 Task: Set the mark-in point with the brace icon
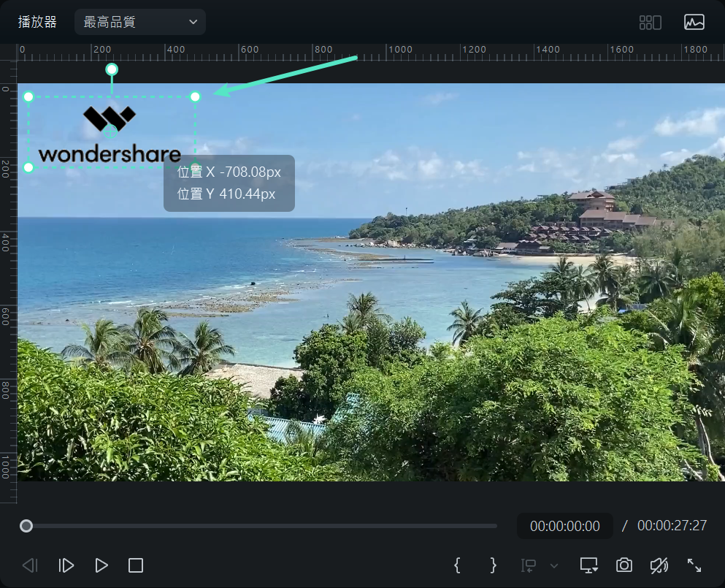click(x=457, y=565)
